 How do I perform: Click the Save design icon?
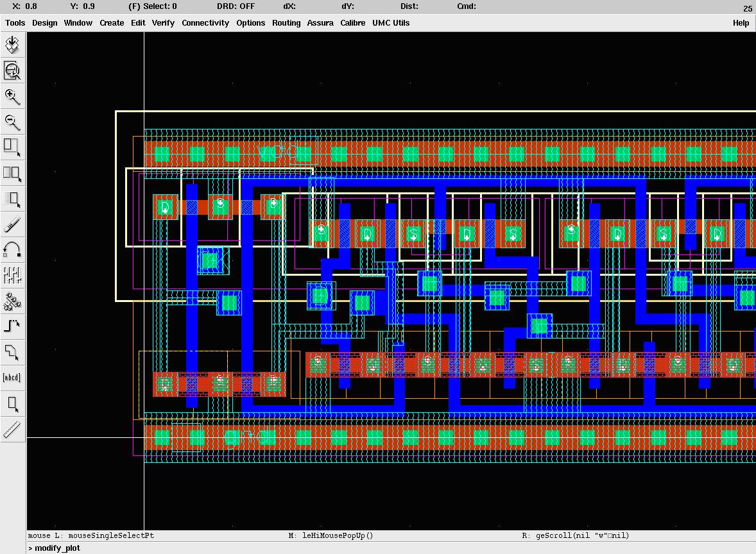point(13,45)
